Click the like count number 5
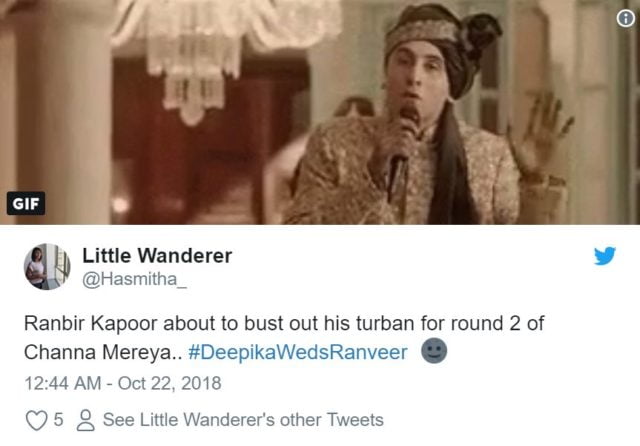This screenshot has height=446, width=640. 59,420
